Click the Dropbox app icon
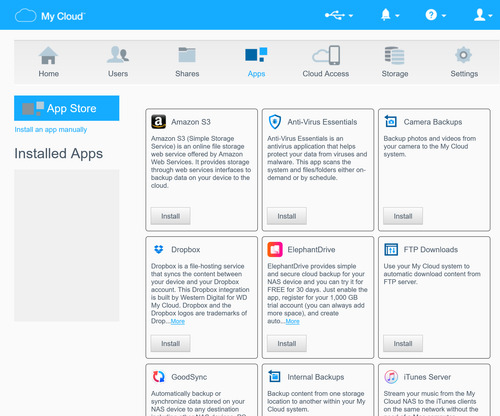 tap(159, 249)
